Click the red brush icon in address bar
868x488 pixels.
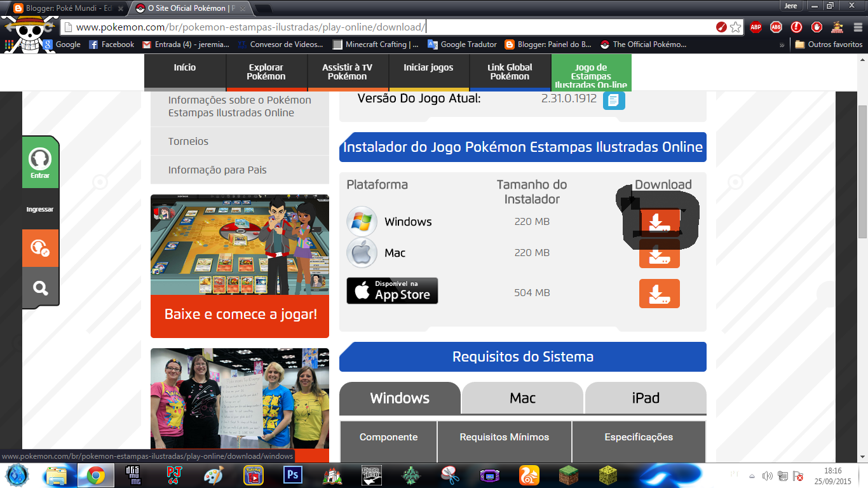tap(721, 27)
